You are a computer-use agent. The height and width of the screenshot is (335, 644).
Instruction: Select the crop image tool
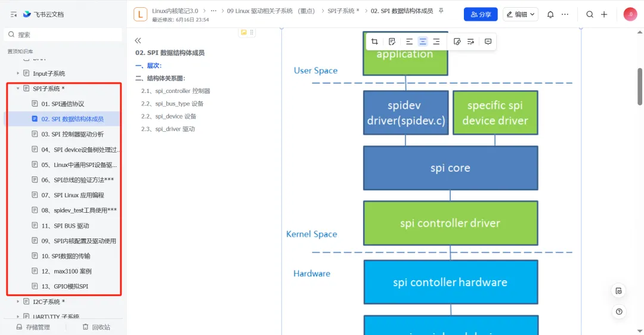click(x=374, y=42)
